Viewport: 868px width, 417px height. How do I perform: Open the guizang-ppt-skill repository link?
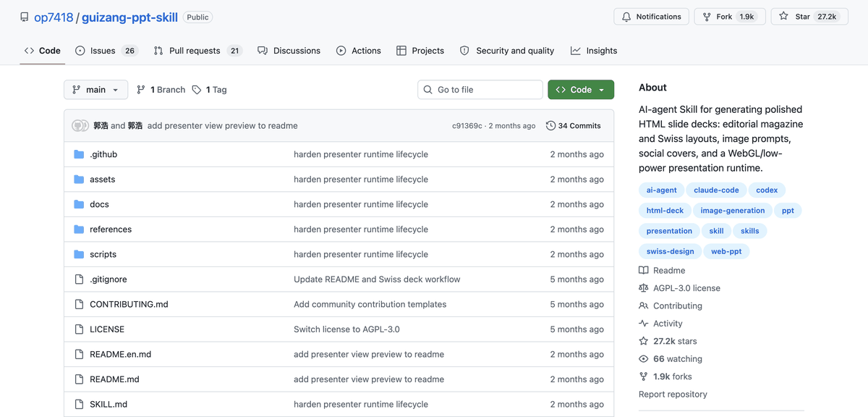(x=129, y=17)
